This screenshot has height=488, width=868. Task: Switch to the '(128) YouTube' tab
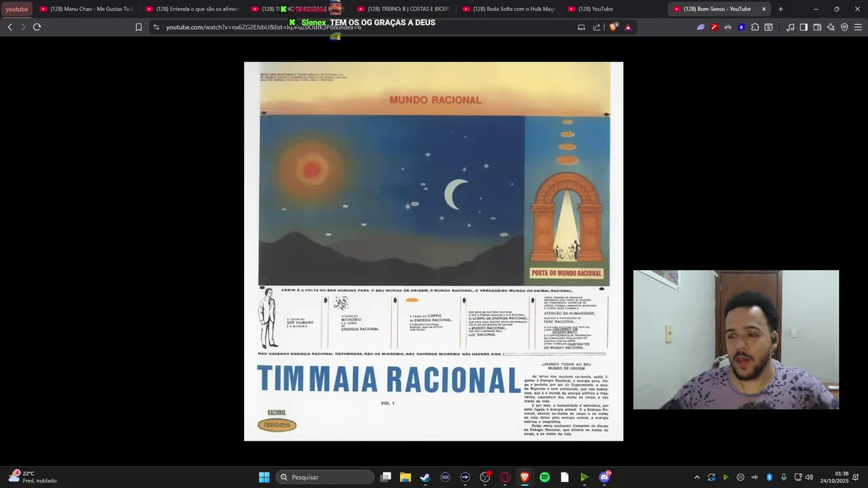click(x=614, y=9)
